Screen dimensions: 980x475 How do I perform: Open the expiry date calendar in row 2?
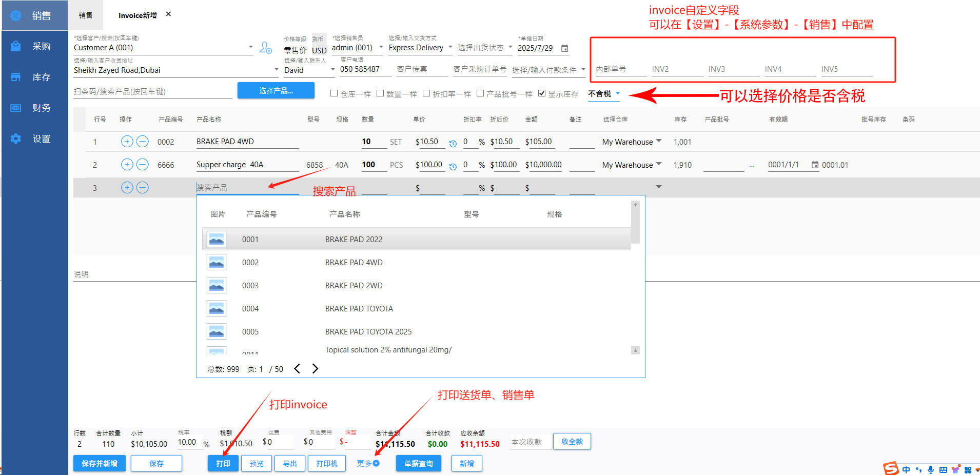[x=815, y=165]
